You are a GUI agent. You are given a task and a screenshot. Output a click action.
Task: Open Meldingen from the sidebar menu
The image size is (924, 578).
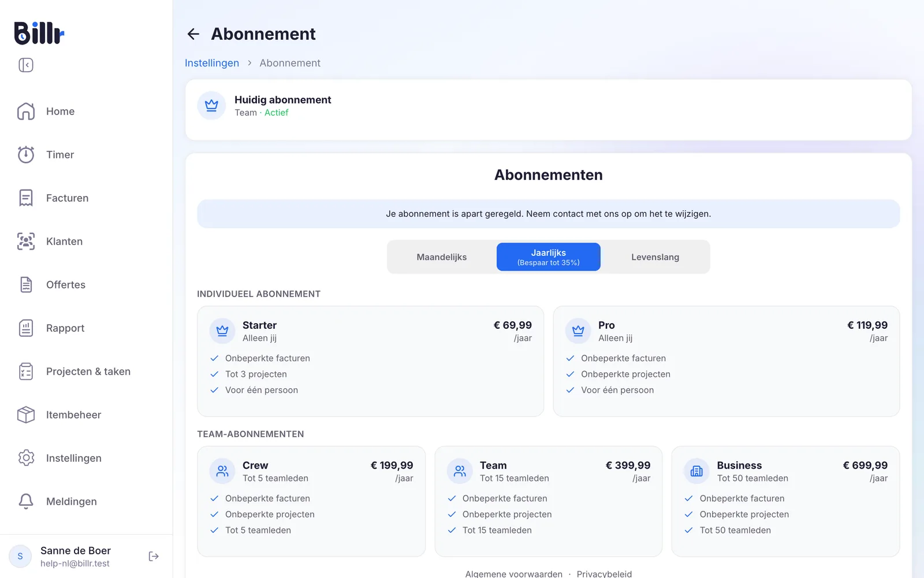coord(72,502)
